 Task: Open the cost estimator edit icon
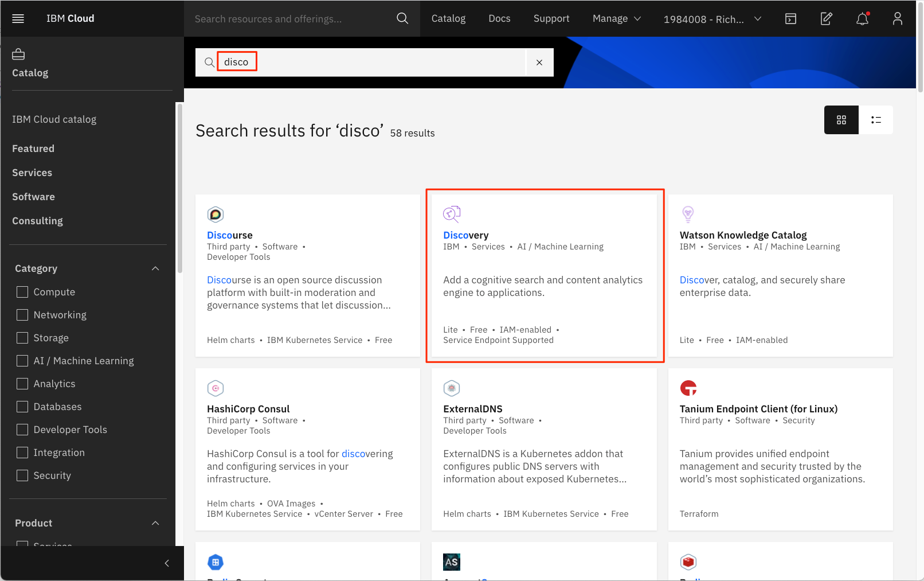tap(826, 18)
